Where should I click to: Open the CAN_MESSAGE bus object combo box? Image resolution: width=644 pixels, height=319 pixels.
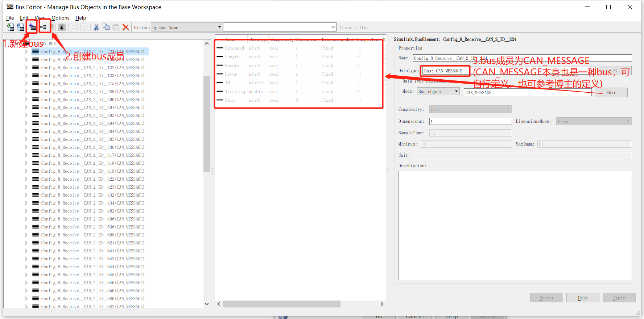point(528,93)
